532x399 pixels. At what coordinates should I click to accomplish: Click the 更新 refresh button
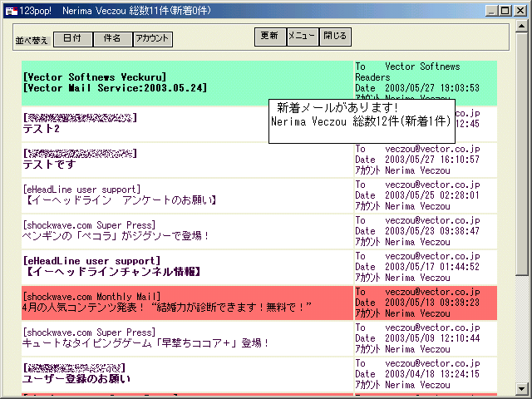270,37
